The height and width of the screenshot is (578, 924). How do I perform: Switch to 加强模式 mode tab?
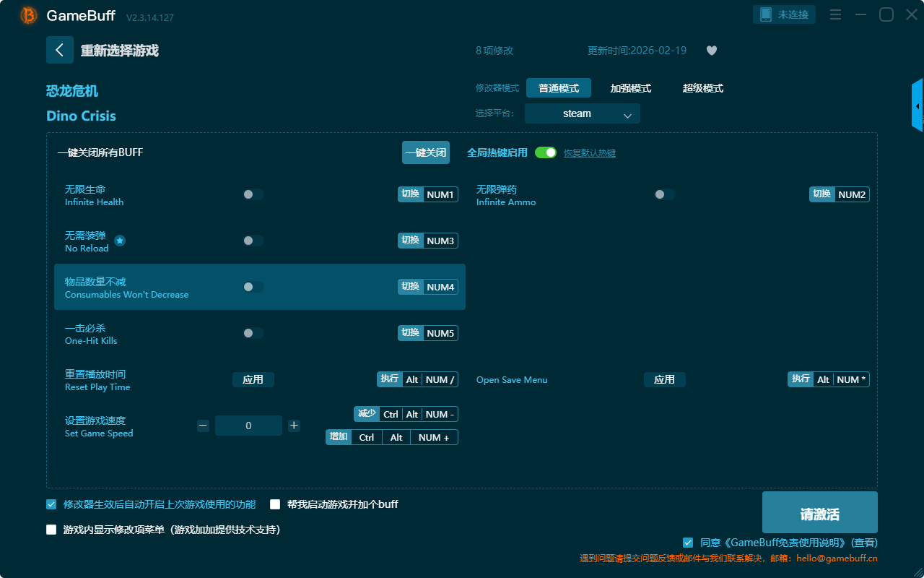pyautogui.click(x=630, y=88)
